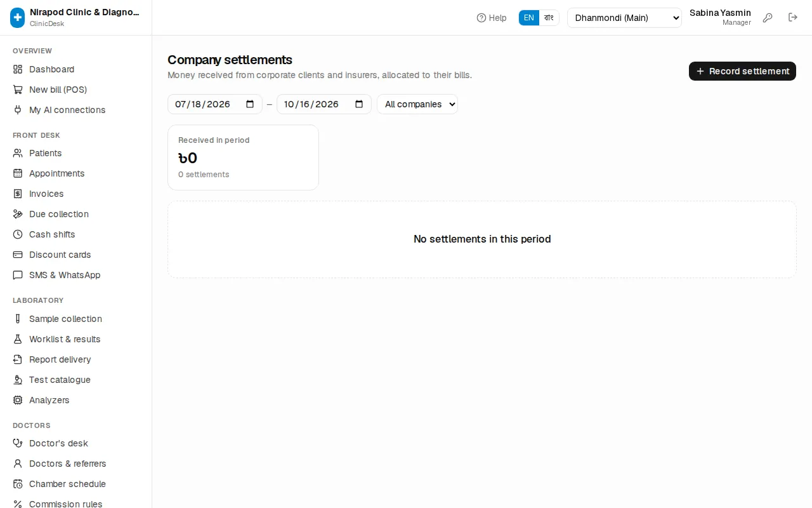
Task: Click the Test catalogue microscope icon
Action: (x=18, y=380)
